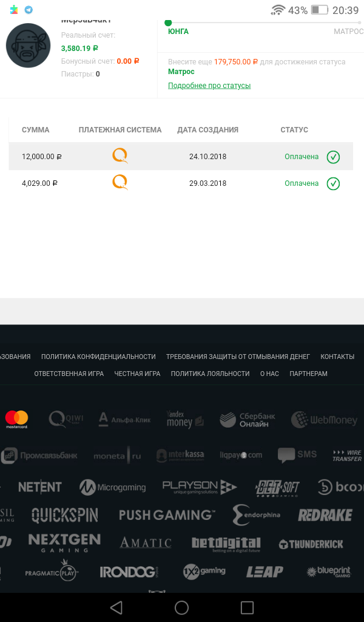Open Политика конфиденциальности footer link
Image resolution: width=364 pixels, height=622 pixels.
[98, 357]
